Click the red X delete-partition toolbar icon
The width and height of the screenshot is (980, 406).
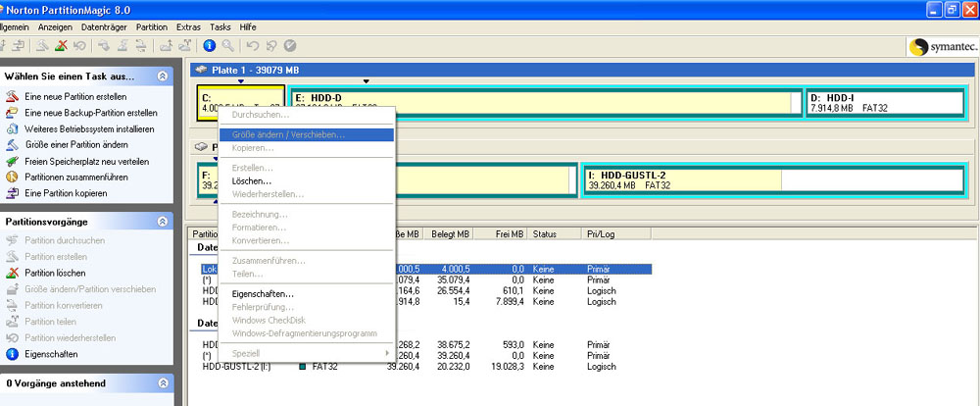coord(61,45)
